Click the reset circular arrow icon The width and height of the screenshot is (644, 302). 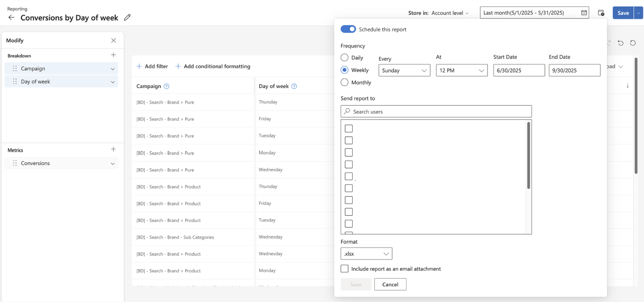click(633, 43)
